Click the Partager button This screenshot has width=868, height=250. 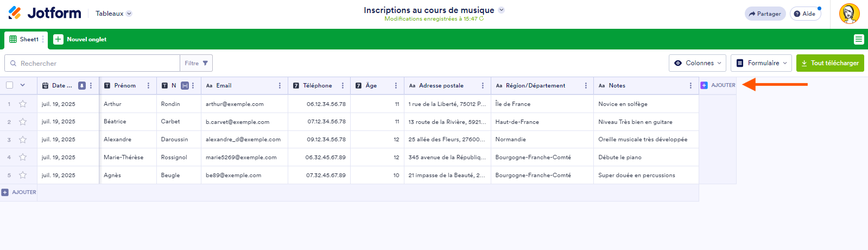[765, 14]
